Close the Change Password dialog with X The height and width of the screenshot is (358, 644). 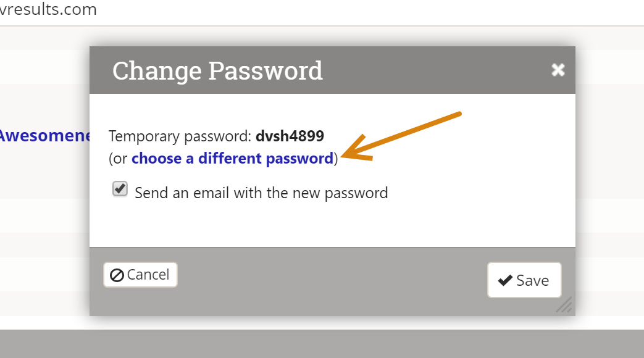click(x=558, y=70)
